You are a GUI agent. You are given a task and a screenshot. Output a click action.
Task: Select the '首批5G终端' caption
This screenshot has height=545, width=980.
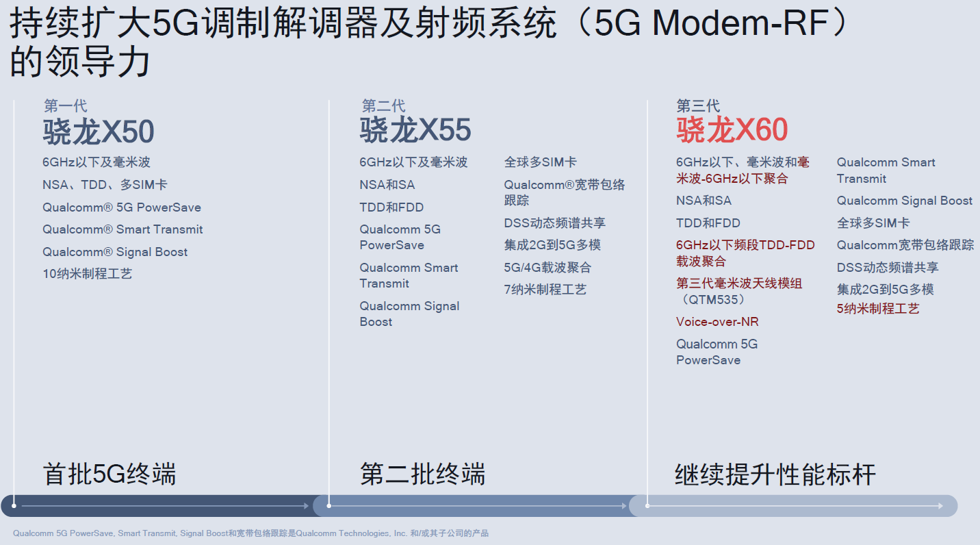coord(109,474)
